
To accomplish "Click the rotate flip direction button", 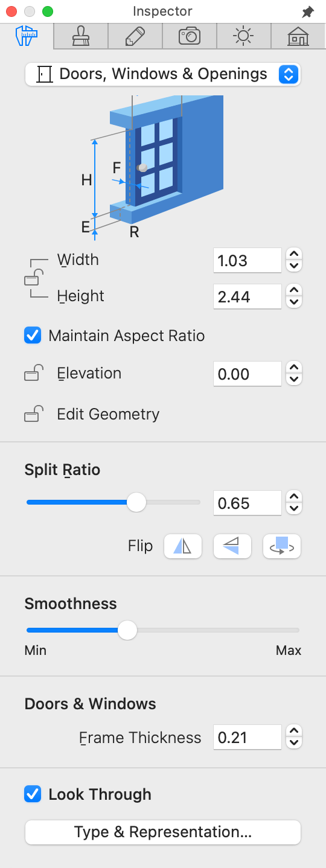I will (x=282, y=546).
